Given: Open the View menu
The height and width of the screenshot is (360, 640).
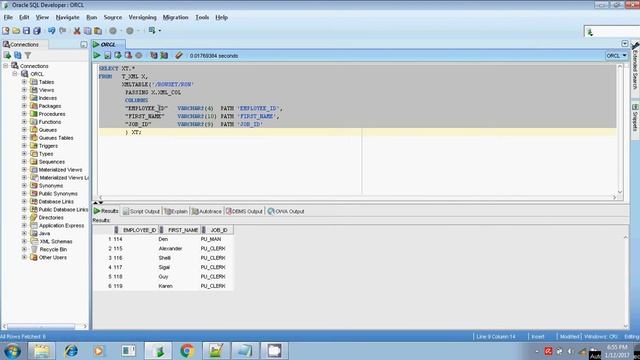Looking at the screenshot, I should (x=42, y=18).
